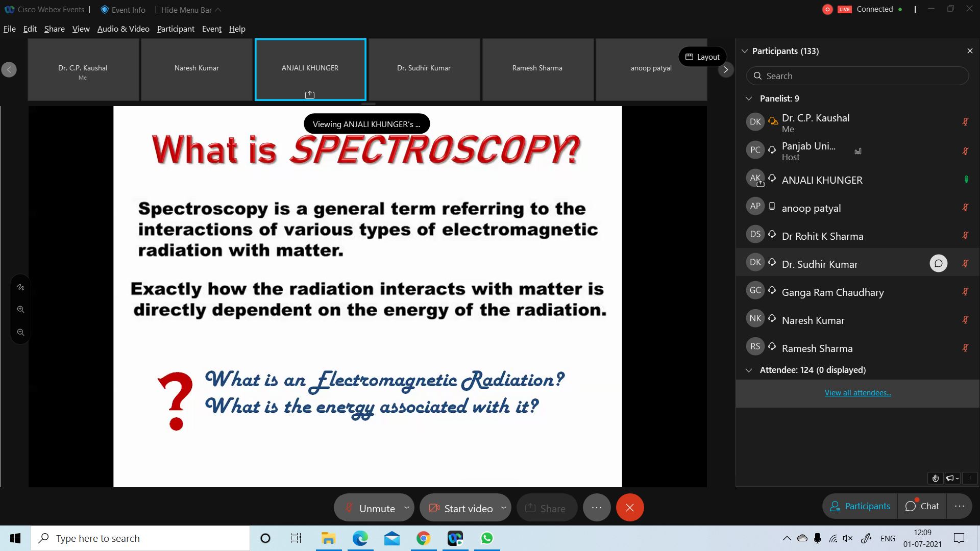Open the View menu
The image size is (980, 551).
tap(81, 29)
